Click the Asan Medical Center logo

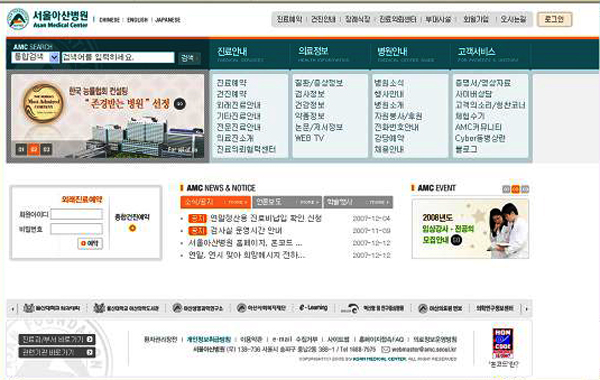coord(48,19)
